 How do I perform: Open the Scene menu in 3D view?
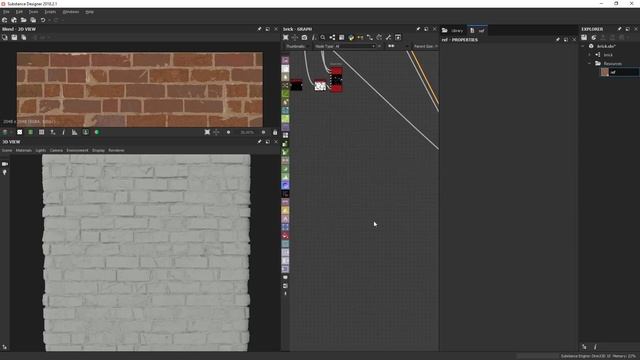coord(7,150)
